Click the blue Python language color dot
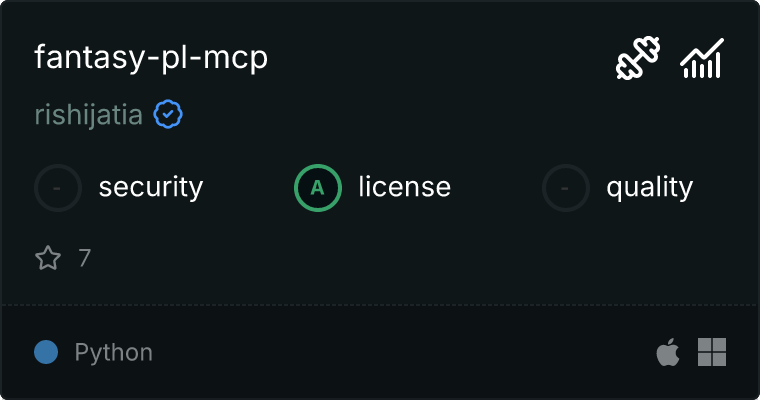Viewport: 760px width, 400px height. [x=46, y=352]
